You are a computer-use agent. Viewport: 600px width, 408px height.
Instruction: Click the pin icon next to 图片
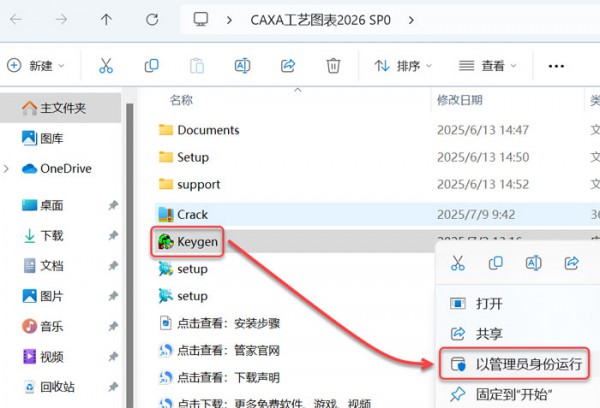pos(113,296)
